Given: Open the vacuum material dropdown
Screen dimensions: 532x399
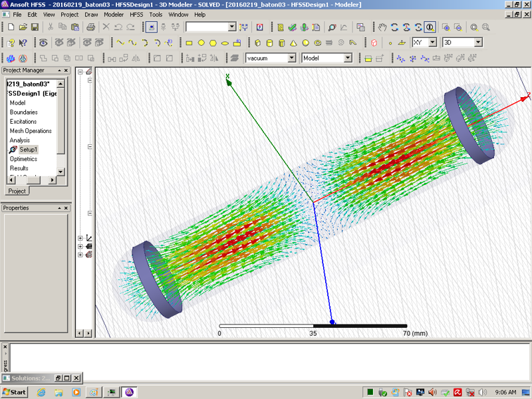Looking at the screenshot, I should click(291, 59).
